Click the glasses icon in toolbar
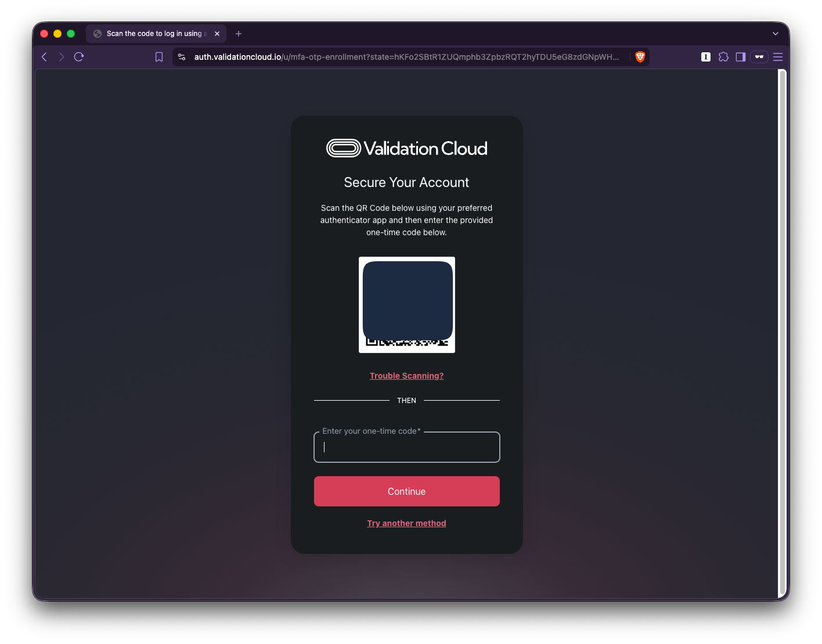 click(x=759, y=57)
